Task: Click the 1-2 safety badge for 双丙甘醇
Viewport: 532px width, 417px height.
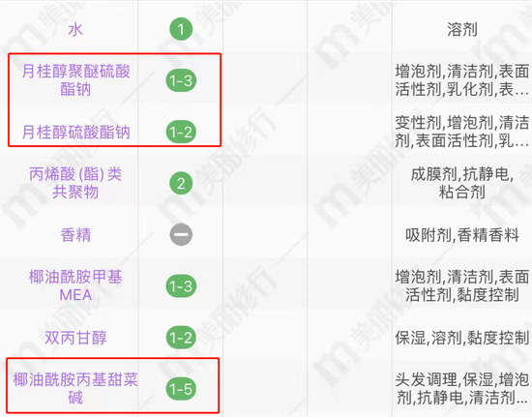Action: tap(181, 338)
